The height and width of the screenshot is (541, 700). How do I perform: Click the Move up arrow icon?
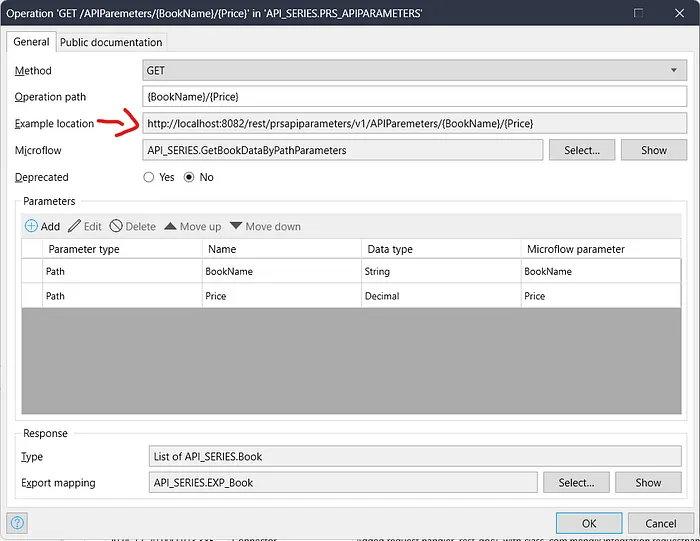coord(170,227)
